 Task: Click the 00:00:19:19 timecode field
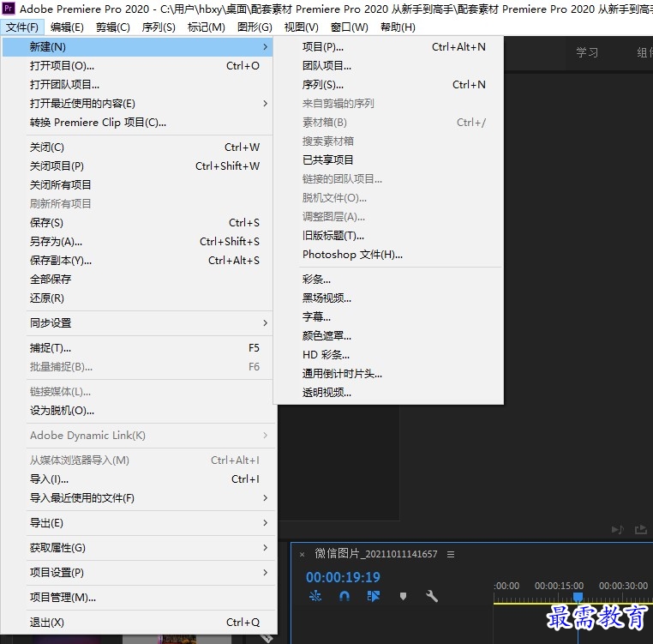click(343, 577)
